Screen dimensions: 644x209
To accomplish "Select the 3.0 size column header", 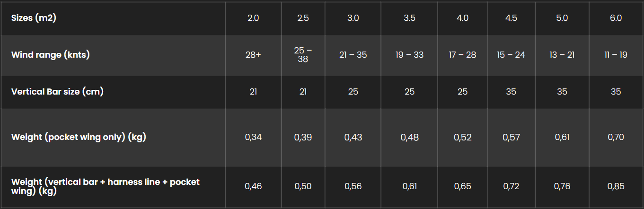I will (x=353, y=18).
